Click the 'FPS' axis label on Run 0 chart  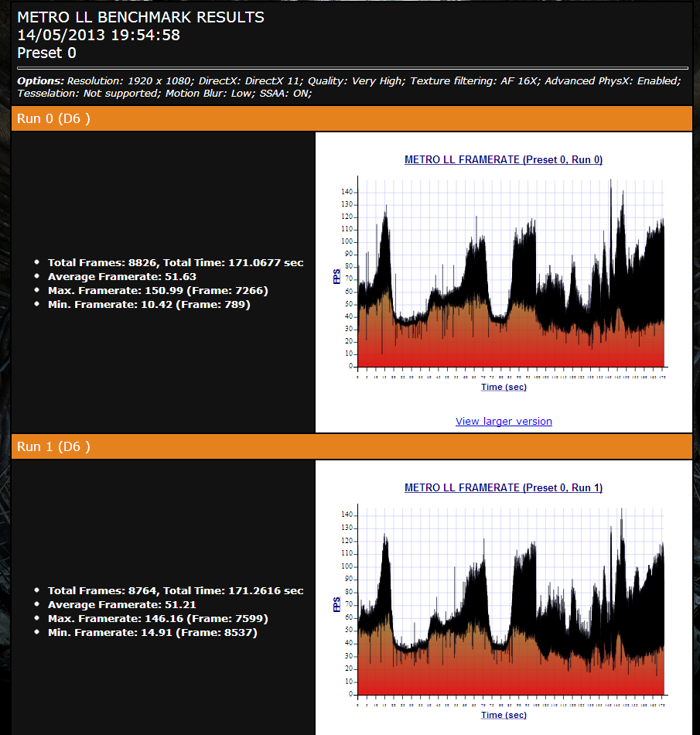(336, 276)
